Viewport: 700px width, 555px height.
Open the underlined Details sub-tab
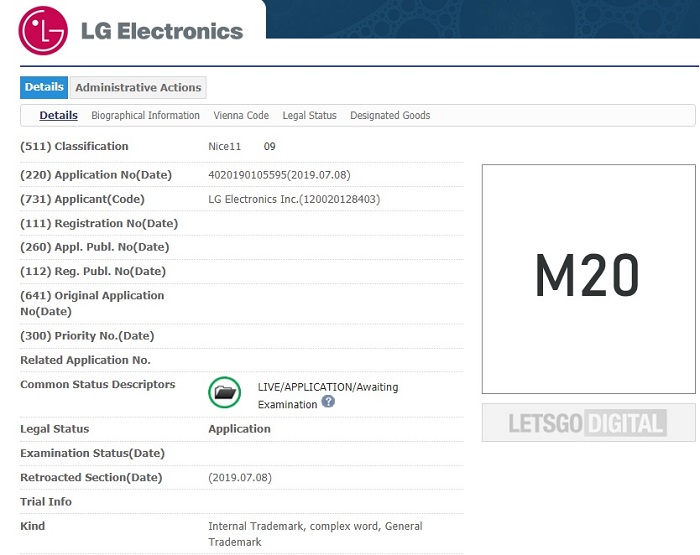click(x=58, y=115)
